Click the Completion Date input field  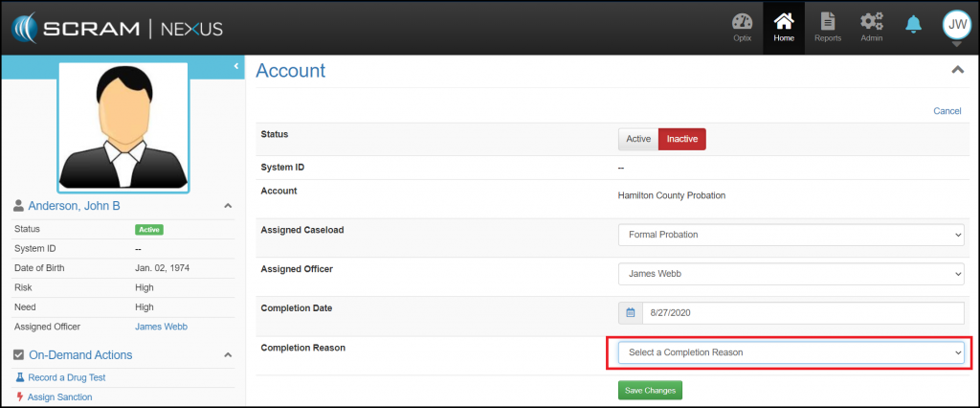coord(802,313)
